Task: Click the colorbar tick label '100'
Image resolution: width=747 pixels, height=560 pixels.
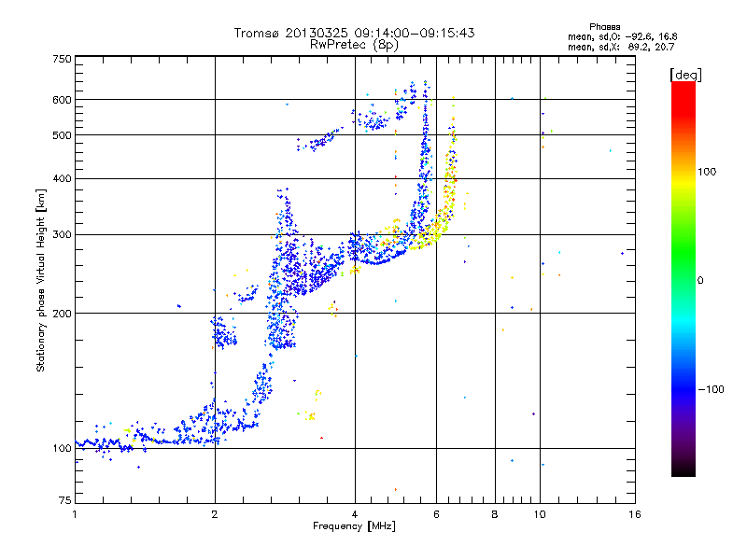Action: (x=707, y=172)
